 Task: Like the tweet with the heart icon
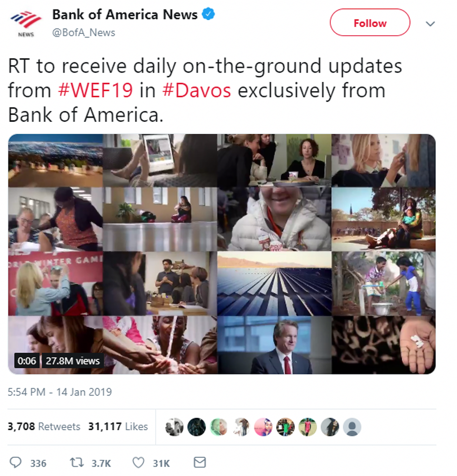click(x=138, y=463)
